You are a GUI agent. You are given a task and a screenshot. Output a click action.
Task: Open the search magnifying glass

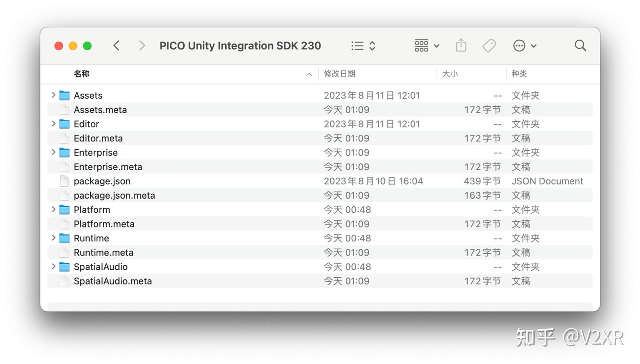580,45
